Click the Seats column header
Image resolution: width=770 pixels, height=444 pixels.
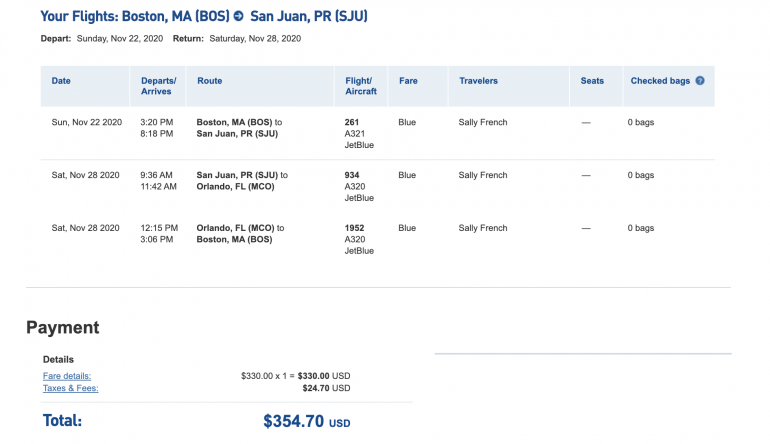pos(592,81)
